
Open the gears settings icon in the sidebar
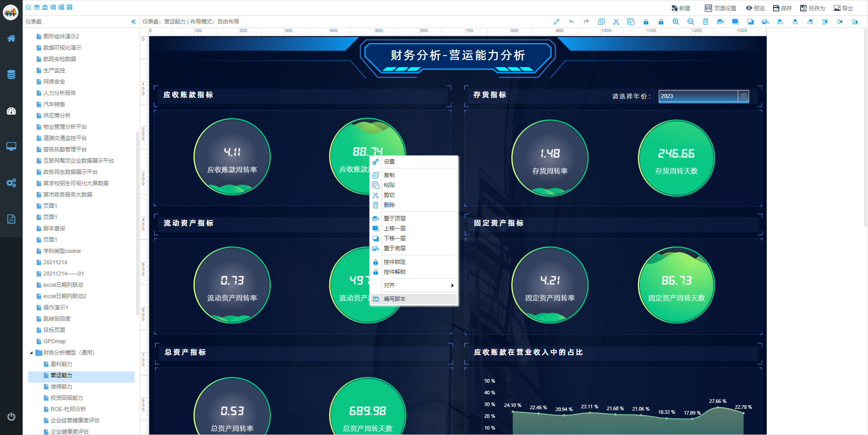point(11,182)
